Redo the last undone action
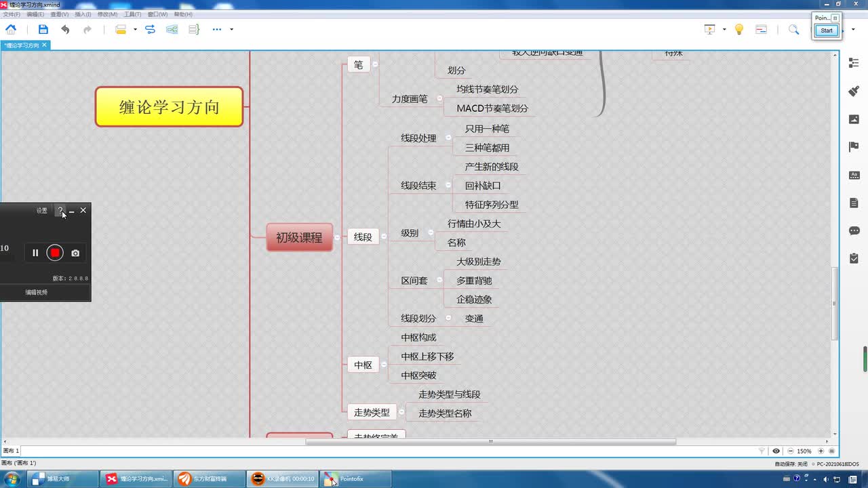The height and width of the screenshot is (488, 868). pos(87,29)
